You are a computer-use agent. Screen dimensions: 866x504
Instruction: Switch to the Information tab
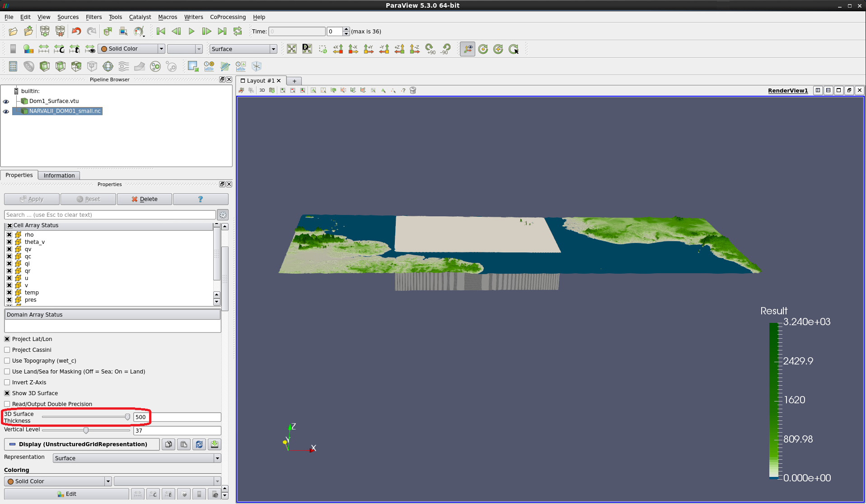pos(59,176)
